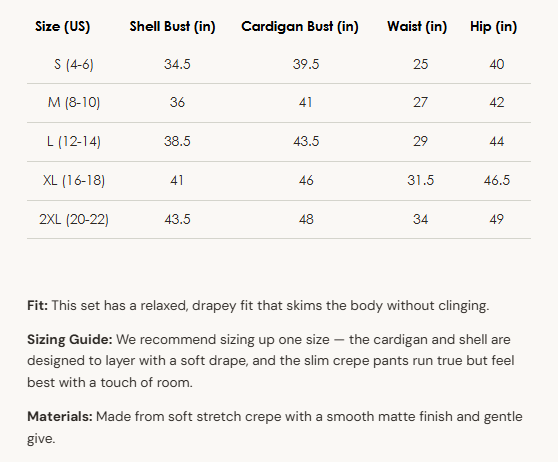The height and width of the screenshot is (462, 558).
Task: Select the S (4-6) size row label
Action: point(74,64)
